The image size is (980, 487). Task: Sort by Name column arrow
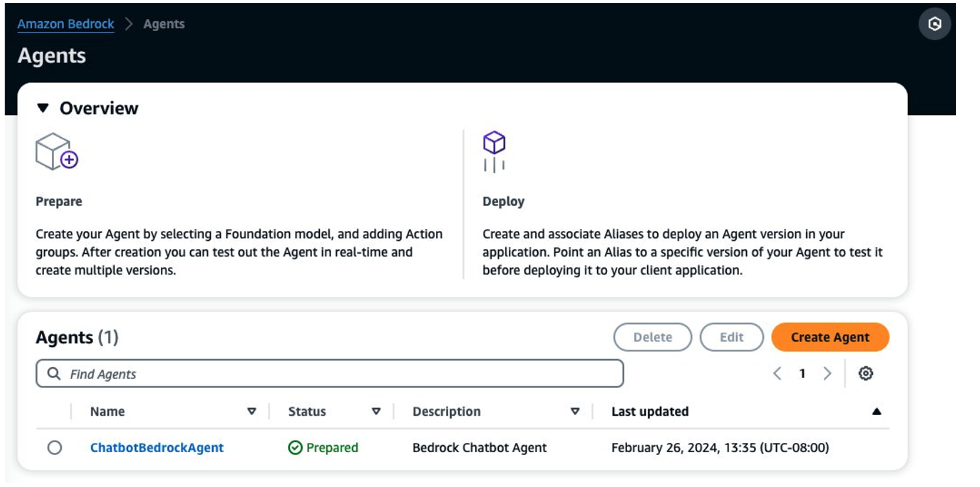pos(251,412)
